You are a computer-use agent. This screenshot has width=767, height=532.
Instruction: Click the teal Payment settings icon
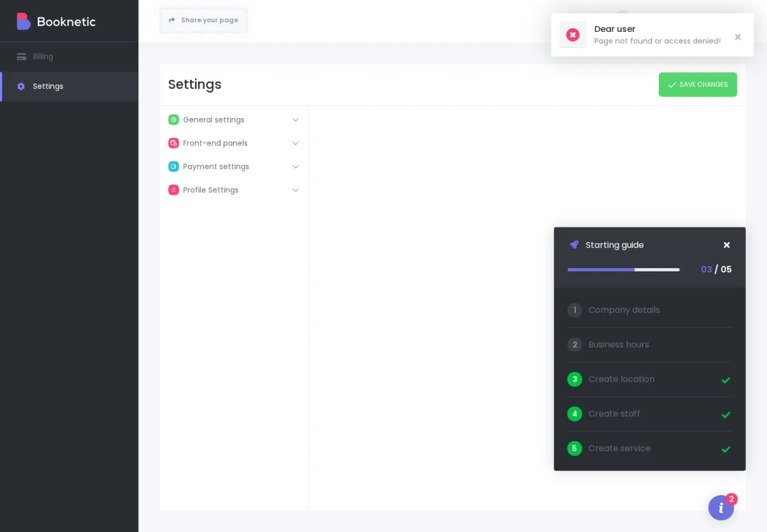click(x=173, y=167)
